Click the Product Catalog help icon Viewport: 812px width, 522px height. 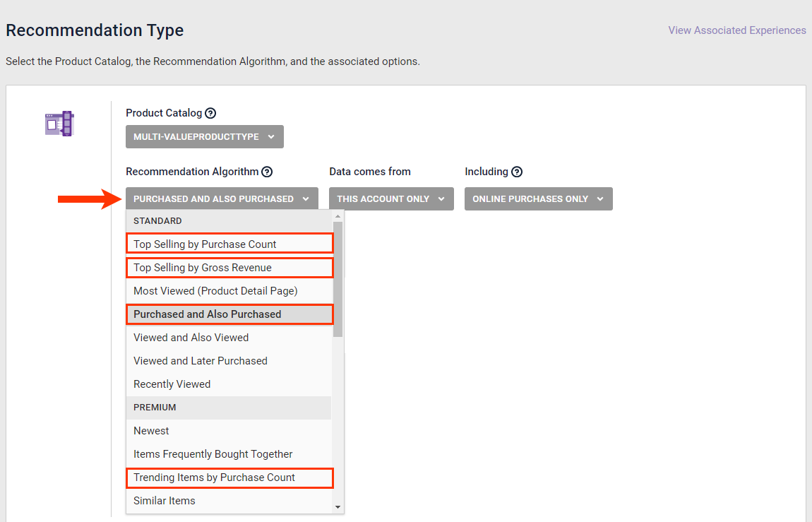pos(210,113)
